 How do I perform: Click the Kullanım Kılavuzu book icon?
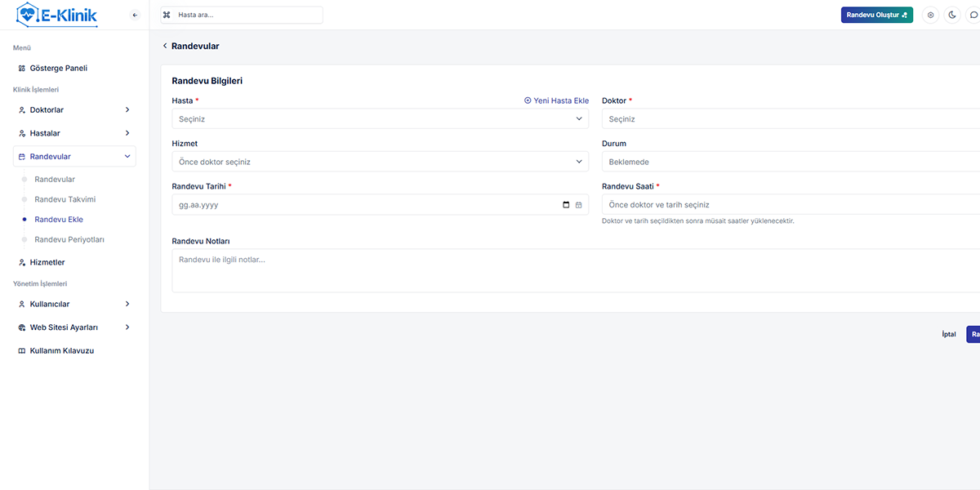click(22, 350)
